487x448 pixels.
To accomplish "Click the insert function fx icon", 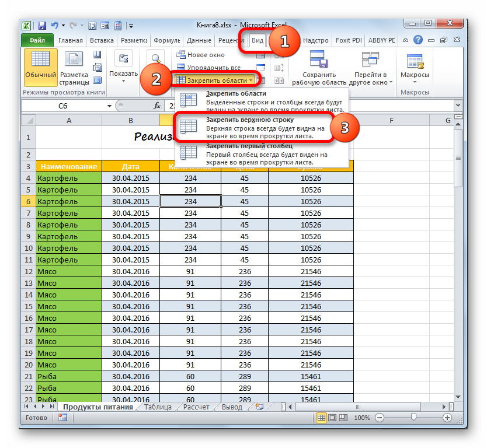I will [157, 106].
